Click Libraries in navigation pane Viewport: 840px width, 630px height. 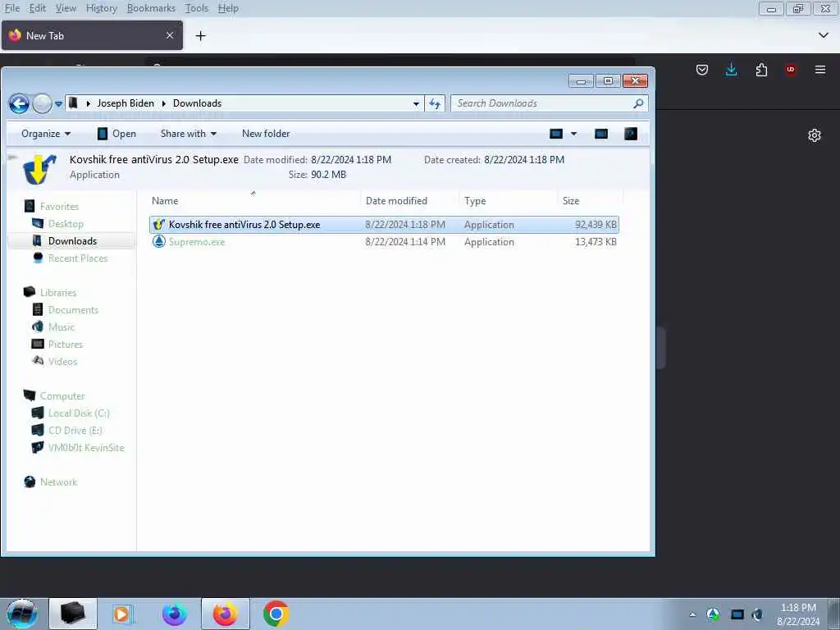click(x=58, y=293)
